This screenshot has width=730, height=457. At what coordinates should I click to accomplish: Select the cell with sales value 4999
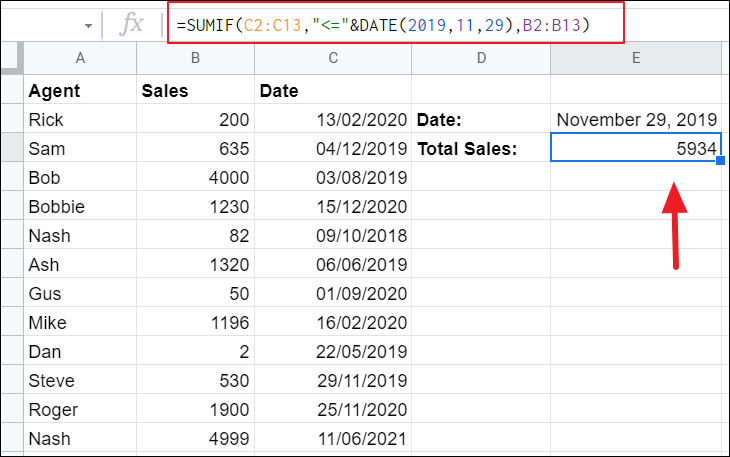click(195, 439)
